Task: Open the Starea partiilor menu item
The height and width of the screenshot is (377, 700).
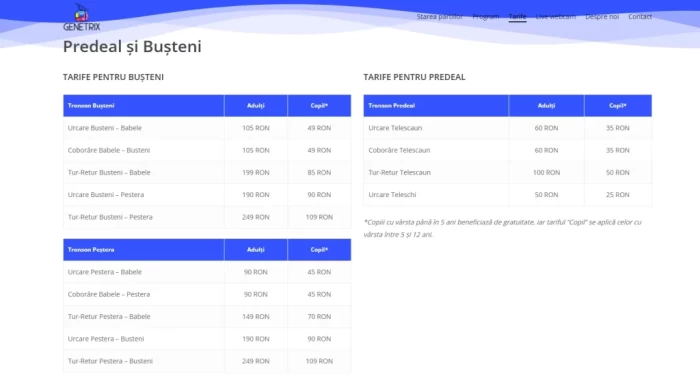Action: (x=439, y=17)
